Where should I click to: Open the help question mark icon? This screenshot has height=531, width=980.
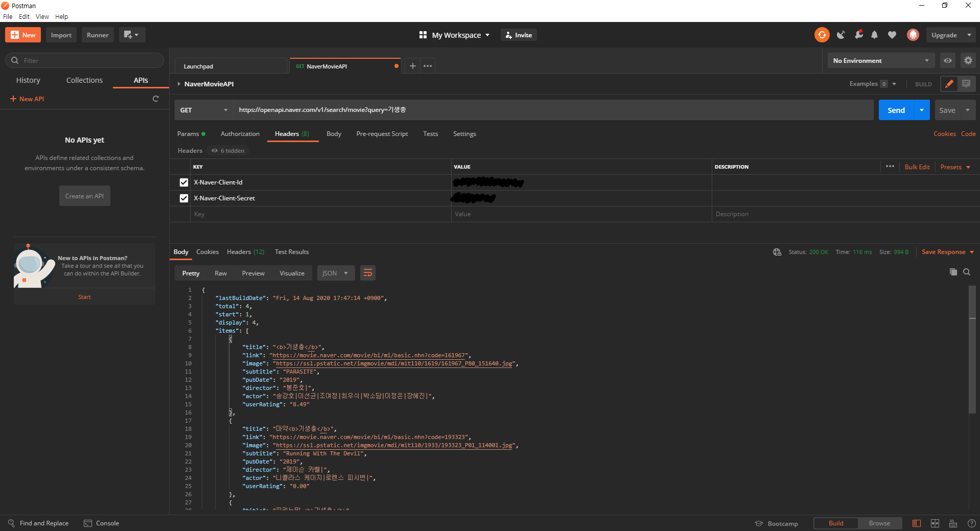point(971,523)
